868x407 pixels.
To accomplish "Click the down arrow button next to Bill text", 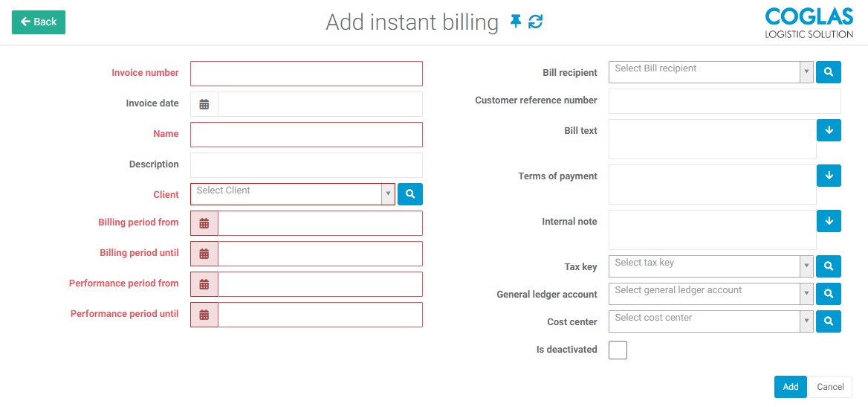I will click(829, 130).
